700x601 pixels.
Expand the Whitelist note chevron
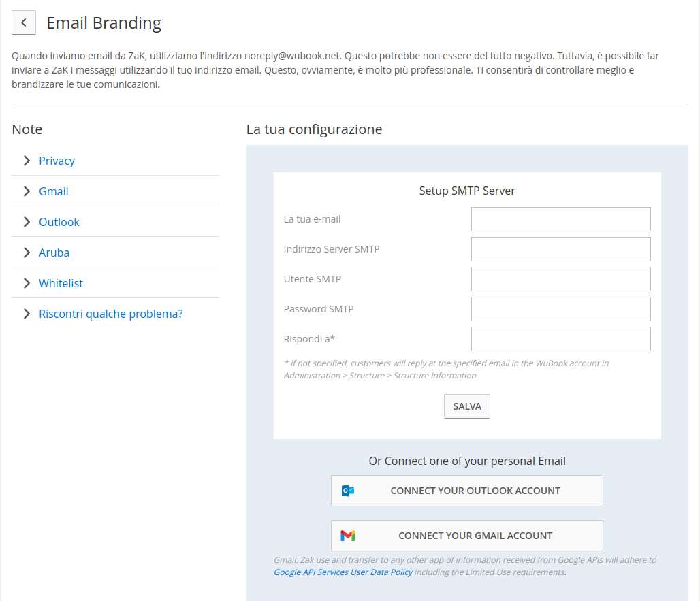[x=27, y=283]
